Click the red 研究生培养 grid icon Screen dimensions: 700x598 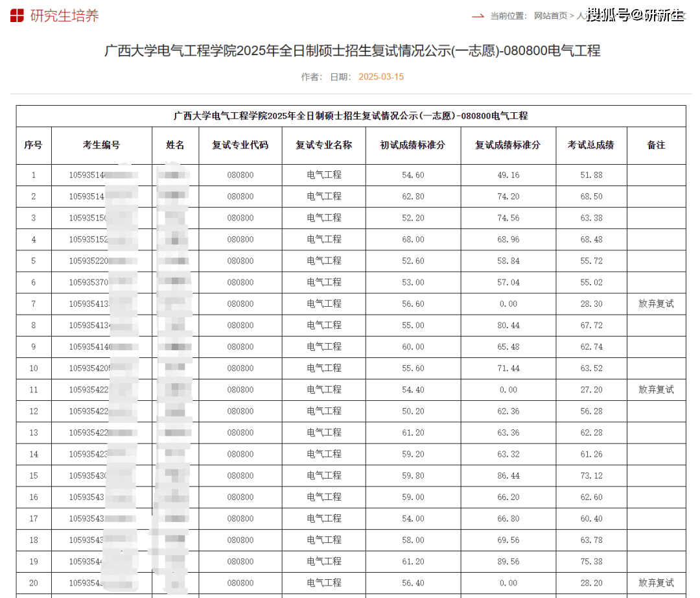[x=17, y=16]
